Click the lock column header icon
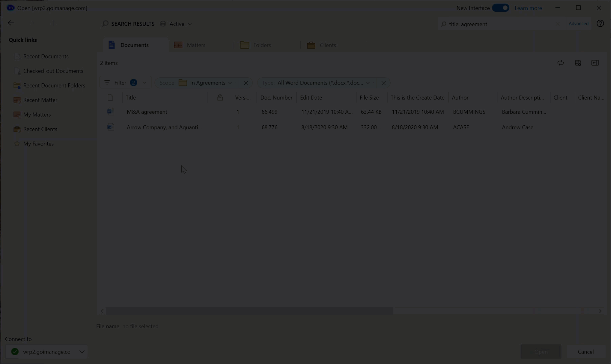 click(x=220, y=98)
